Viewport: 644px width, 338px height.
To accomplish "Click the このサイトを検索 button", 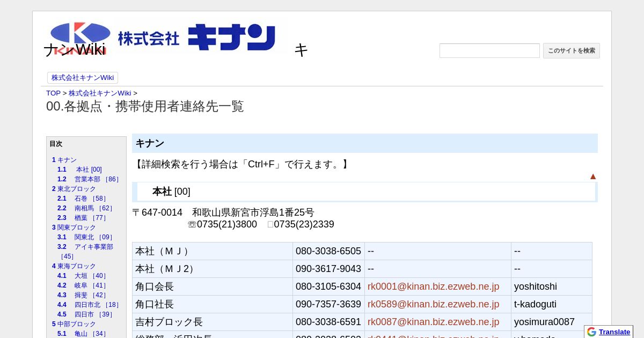I will pyautogui.click(x=572, y=50).
